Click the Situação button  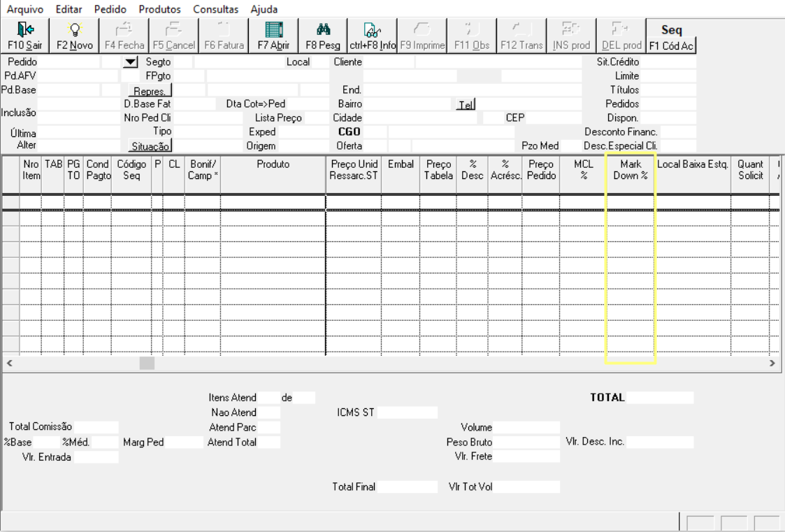150,145
